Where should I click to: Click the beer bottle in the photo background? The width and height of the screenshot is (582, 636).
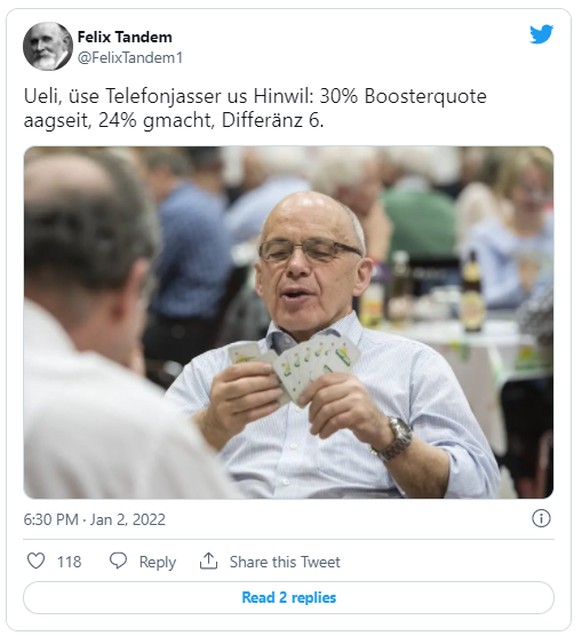click(x=472, y=292)
